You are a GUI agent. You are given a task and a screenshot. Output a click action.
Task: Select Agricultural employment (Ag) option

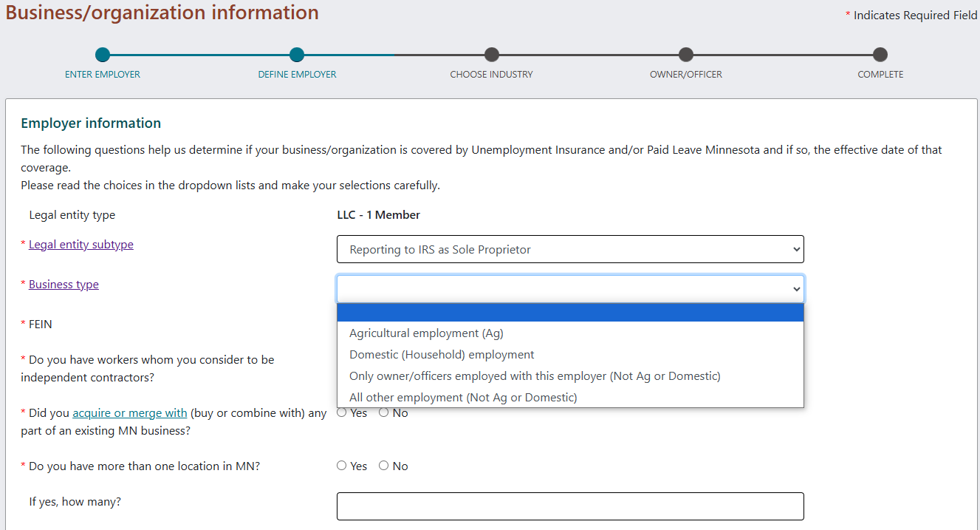click(426, 333)
